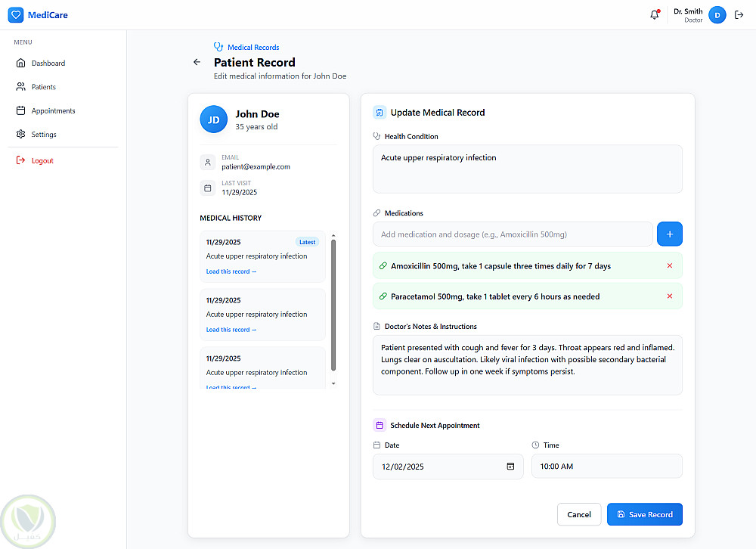The height and width of the screenshot is (549, 756).
Task: Open Settings in the sidebar menu
Action: pos(44,135)
